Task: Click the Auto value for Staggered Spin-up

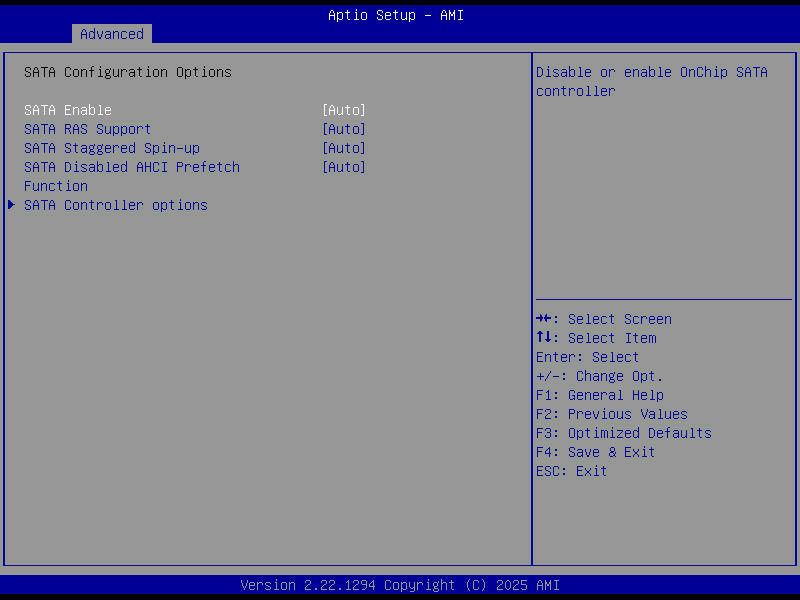Action: [345, 148]
